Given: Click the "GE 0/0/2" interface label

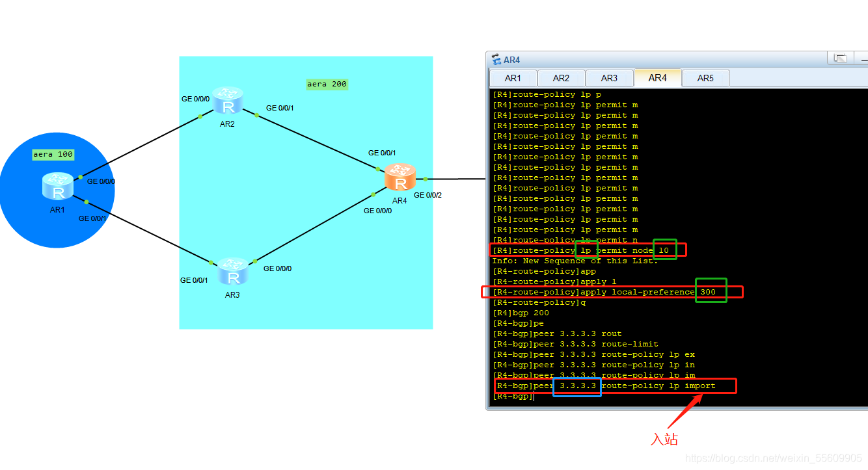Looking at the screenshot, I should [x=427, y=195].
